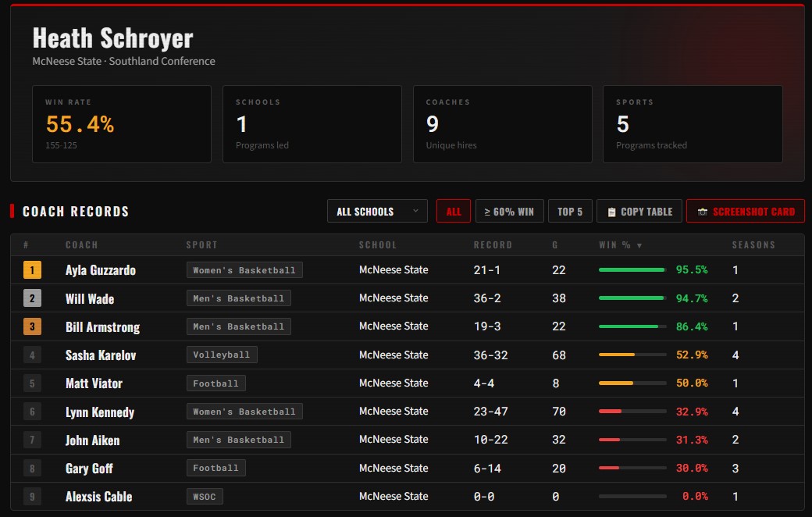This screenshot has height=517, width=812.
Task: Open the All Schools dropdown
Action: tap(377, 212)
